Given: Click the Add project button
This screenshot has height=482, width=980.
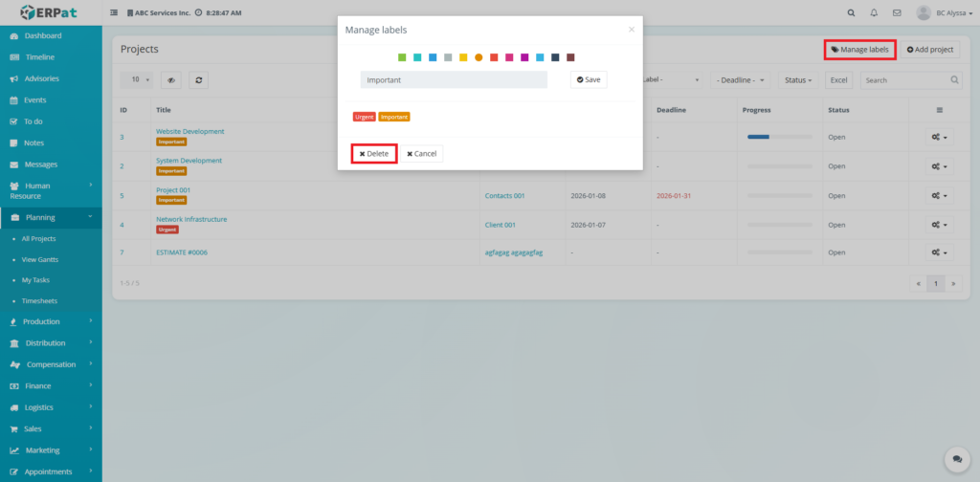Looking at the screenshot, I should [930, 50].
